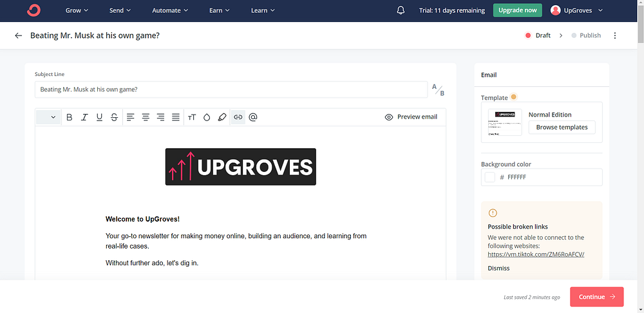Image resolution: width=644 pixels, height=313 pixels.
Task: Click 'Trial: 11 days remaining' text
Action: [452, 11]
